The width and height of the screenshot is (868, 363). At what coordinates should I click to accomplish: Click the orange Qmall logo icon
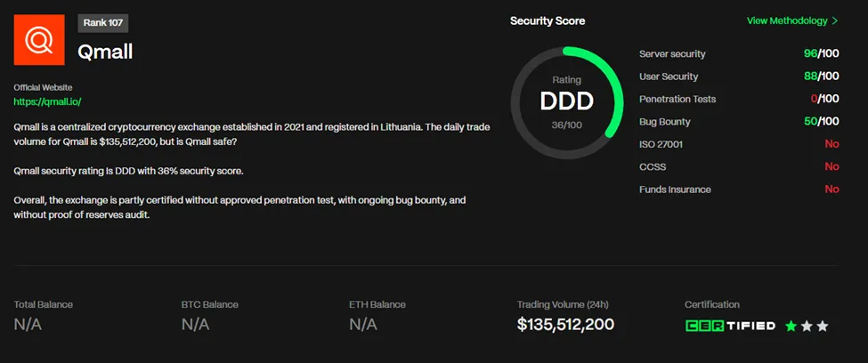point(39,40)
